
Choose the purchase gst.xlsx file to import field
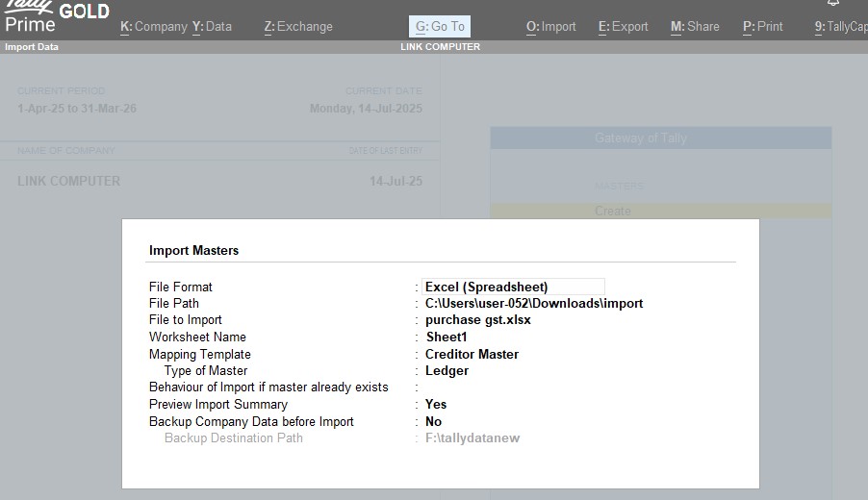[x=478, y=320]
